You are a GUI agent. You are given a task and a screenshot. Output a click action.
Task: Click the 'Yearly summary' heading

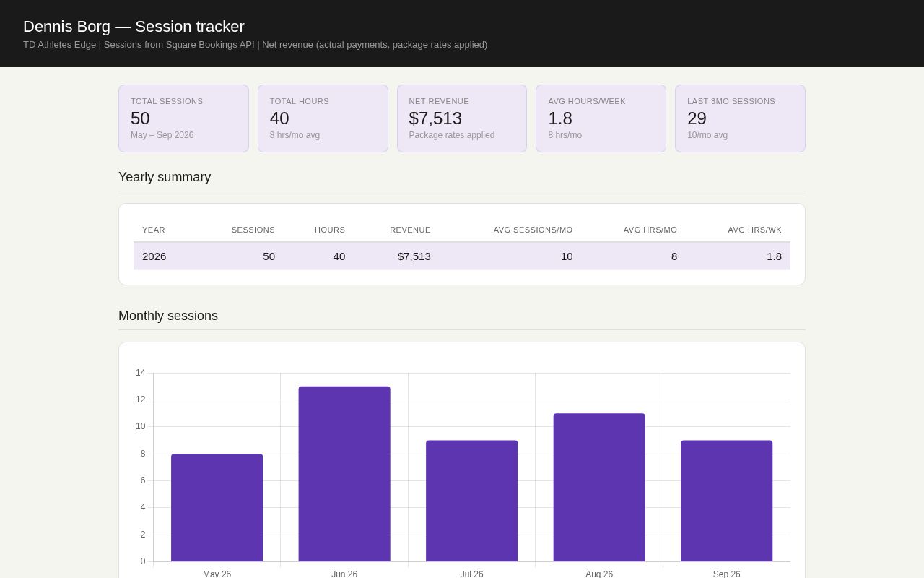pyautogui.click(x=165, y=177)
